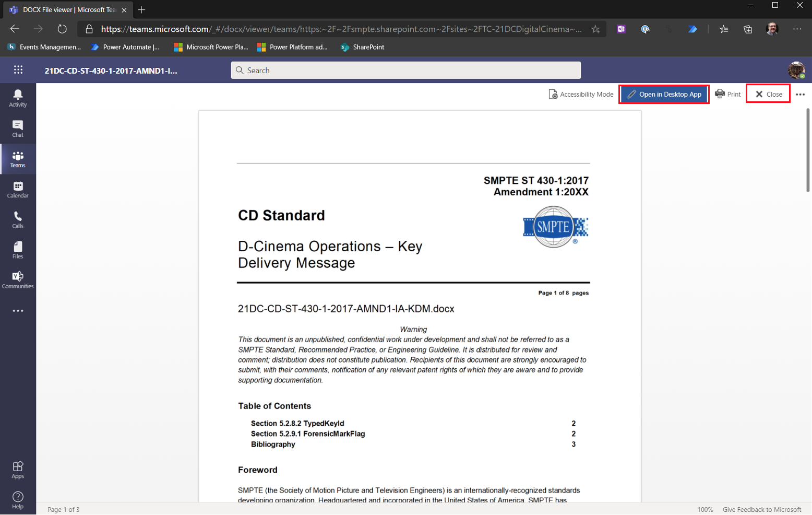Viewport: 812px width, 515px height.
Task: Open Communities in the sidebar
Action: tap(18, 279)
